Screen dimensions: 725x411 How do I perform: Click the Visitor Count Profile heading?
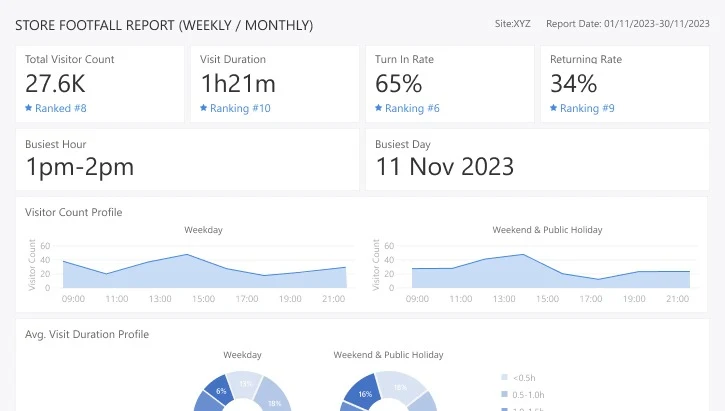74,212
